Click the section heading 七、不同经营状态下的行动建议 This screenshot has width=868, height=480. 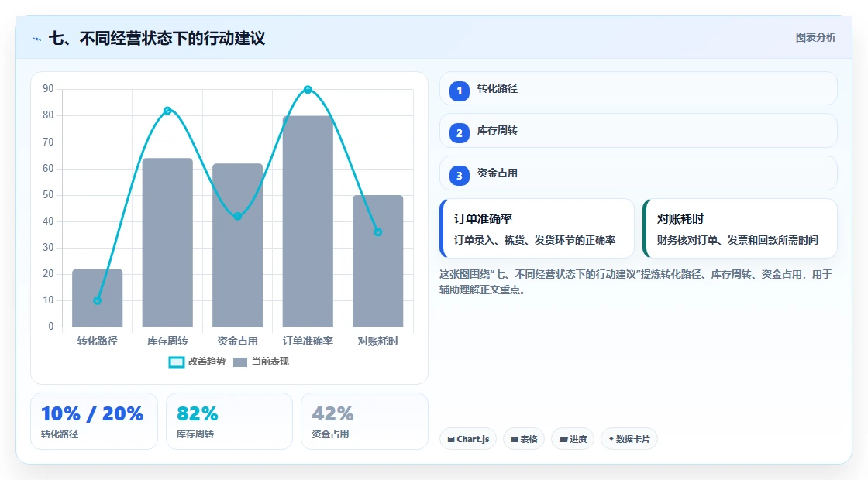pyautogui.click(x=157, y=39)
